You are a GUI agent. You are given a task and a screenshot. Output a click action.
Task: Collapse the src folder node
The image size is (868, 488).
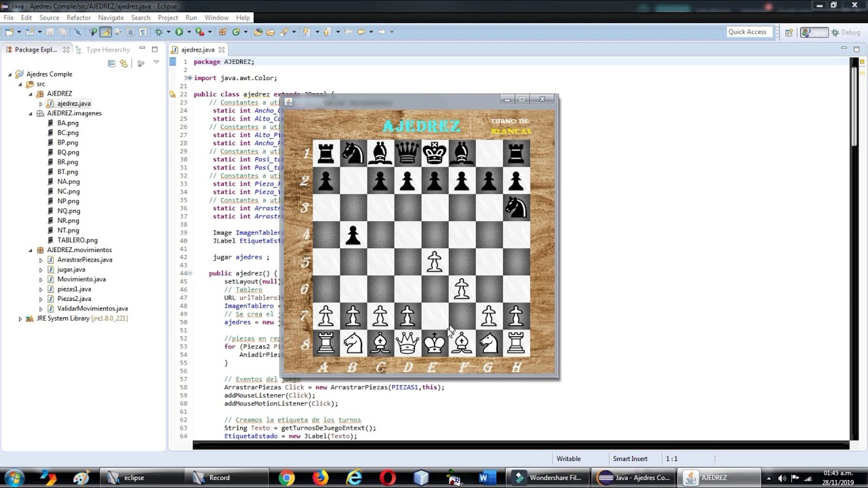point(20,84)
